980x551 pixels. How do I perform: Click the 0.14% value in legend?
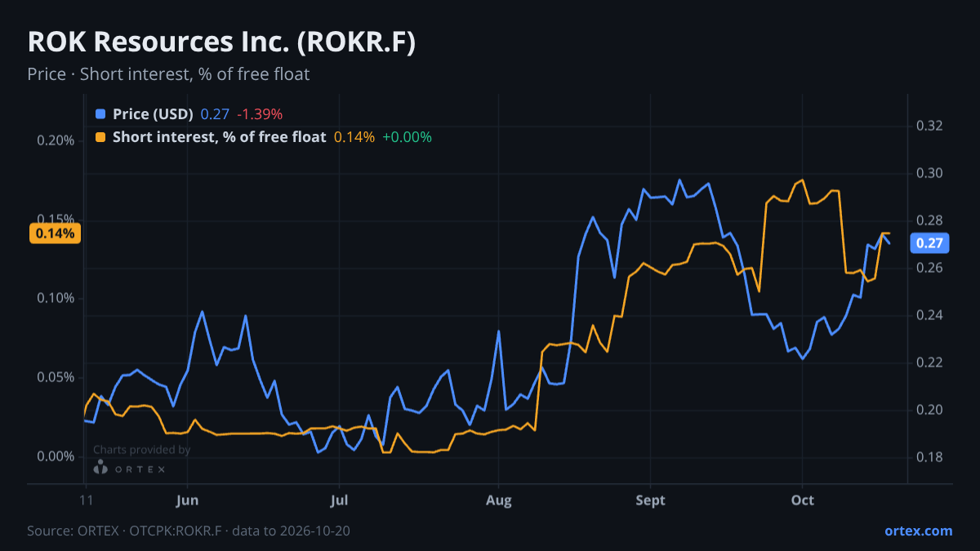[x=354, y=137]
